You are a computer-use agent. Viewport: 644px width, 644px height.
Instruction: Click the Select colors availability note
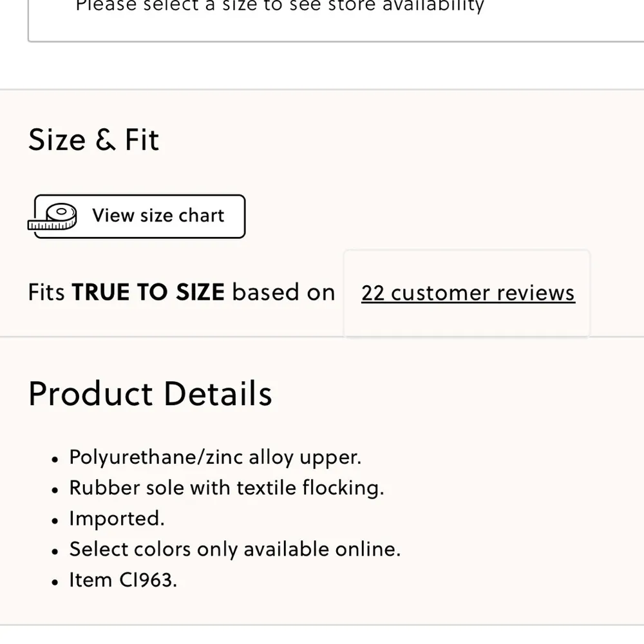(234, 549)
